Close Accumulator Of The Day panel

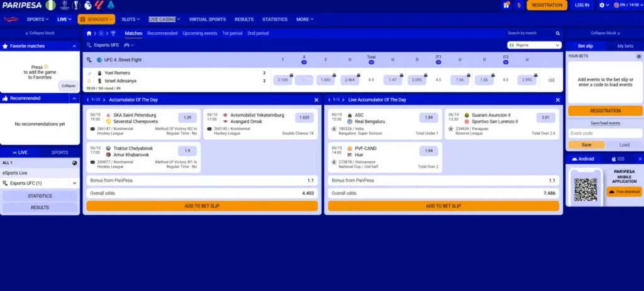point(316,100)
